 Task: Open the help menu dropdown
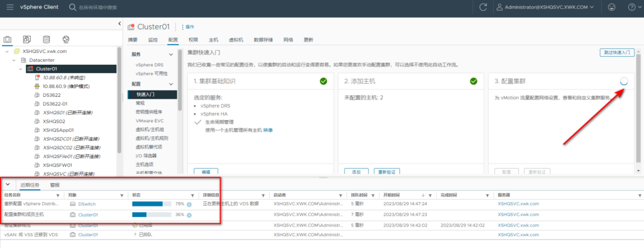[635, 7]
